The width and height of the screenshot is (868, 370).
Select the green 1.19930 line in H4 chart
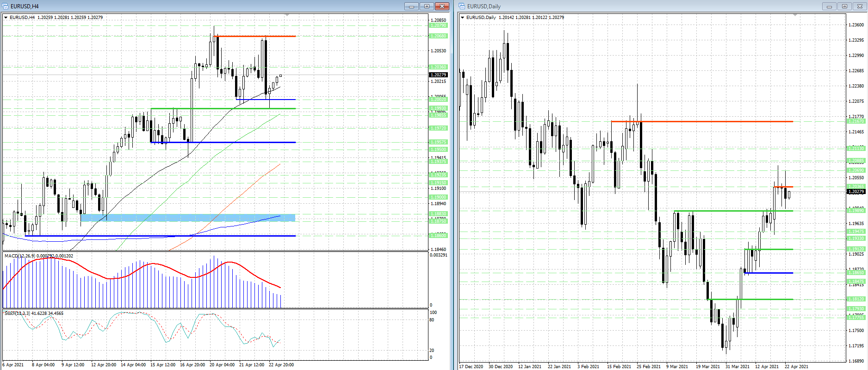pyautogui.click(x=223, y=108)
